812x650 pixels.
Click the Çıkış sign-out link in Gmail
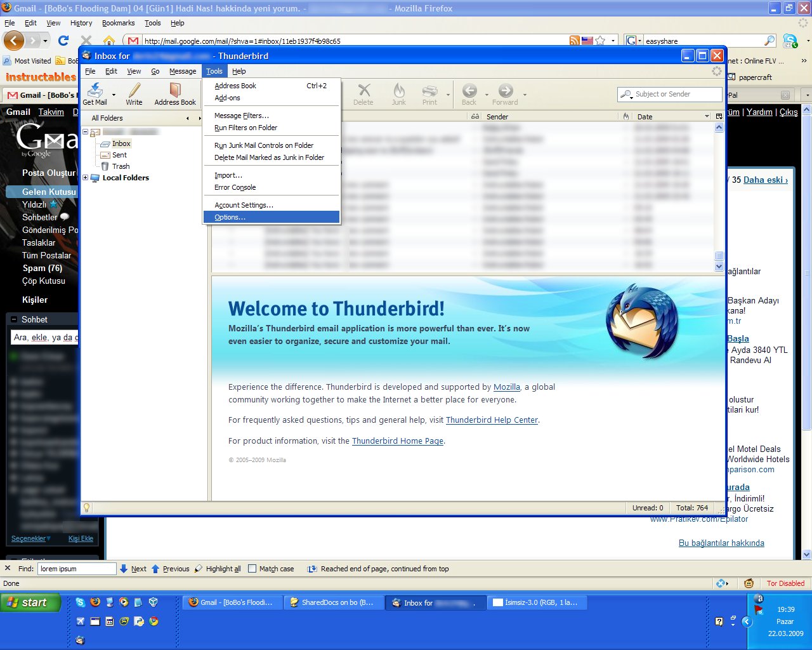(789, 112)
